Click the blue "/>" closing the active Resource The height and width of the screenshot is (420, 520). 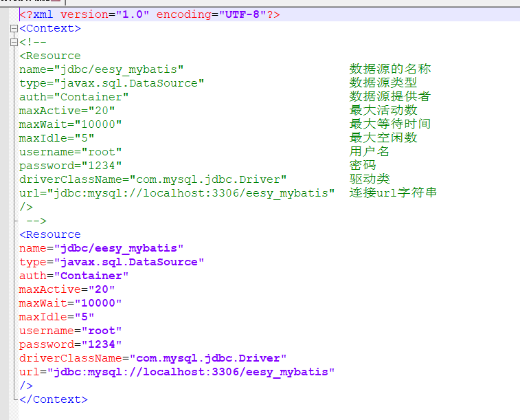pos(26,386)
